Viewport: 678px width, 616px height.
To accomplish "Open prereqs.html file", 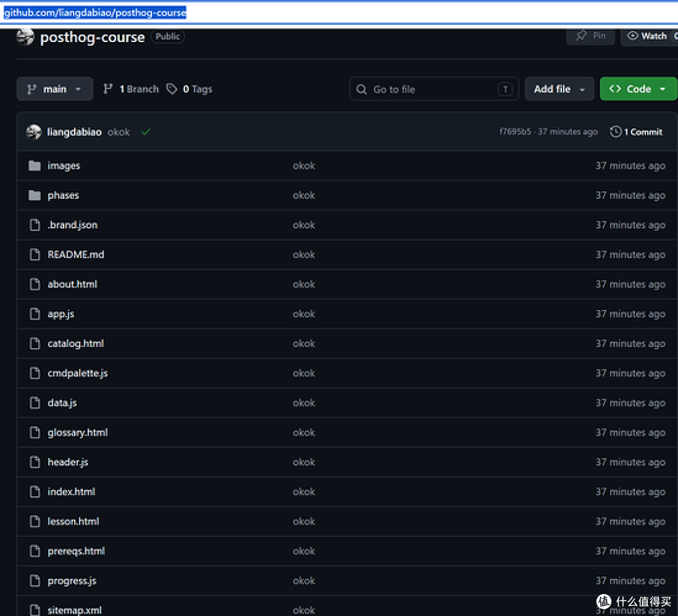I will [76, 551].
